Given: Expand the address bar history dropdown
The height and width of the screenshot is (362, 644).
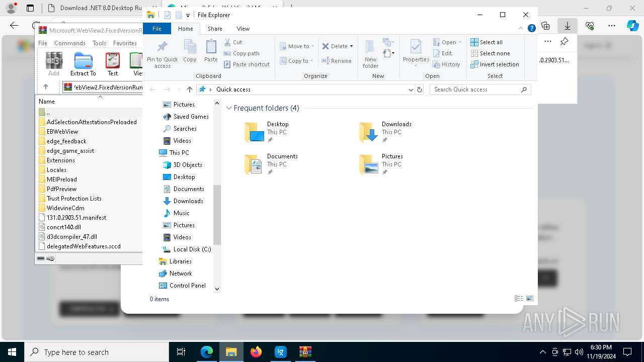Looking at the screenshot, I should 411,89.
